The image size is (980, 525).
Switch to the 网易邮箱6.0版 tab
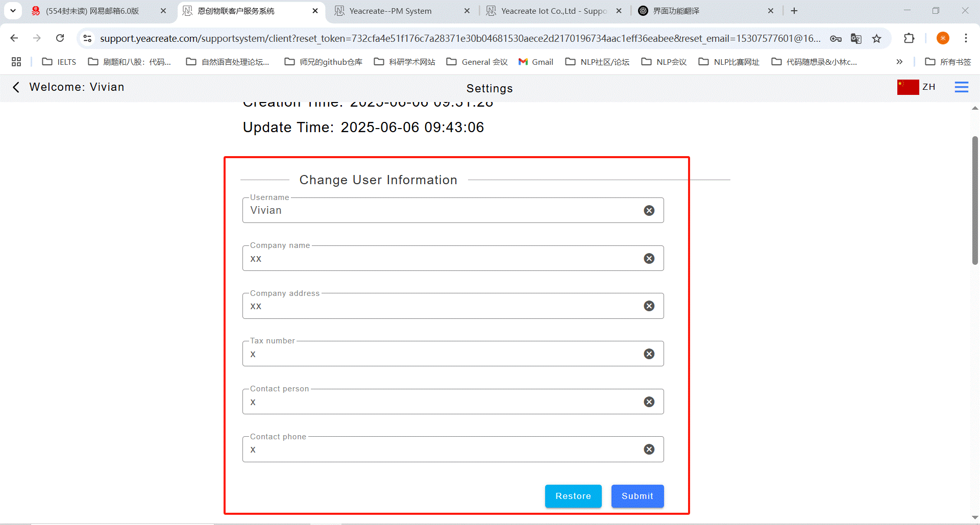(92, 11)
